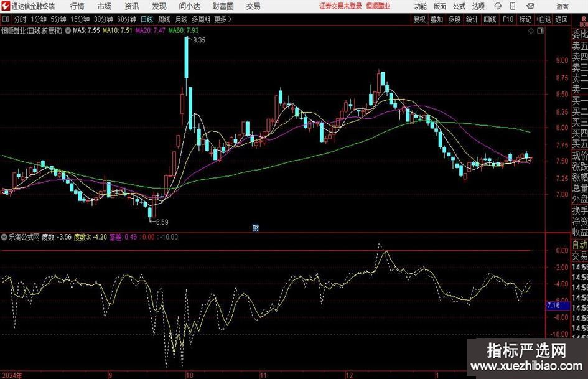
Task: Open the customer service headset icon
Action: [498, 6]
